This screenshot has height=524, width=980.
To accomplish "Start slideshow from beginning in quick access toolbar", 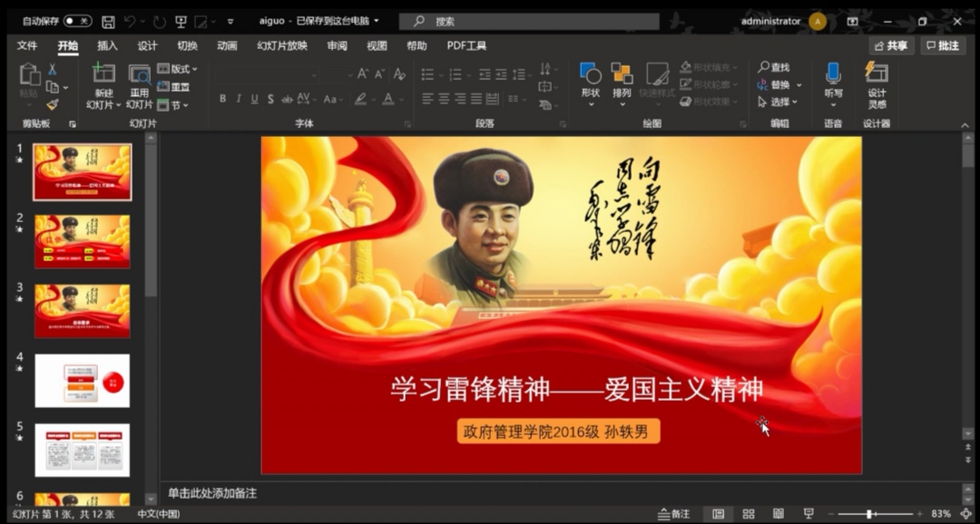I will pyautogui.click(x=181, y=22).
